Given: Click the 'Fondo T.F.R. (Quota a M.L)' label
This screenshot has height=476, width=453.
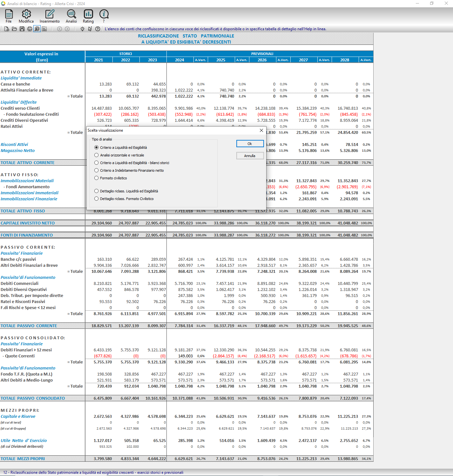Looking at the screenshot, I should pos(27,374).
